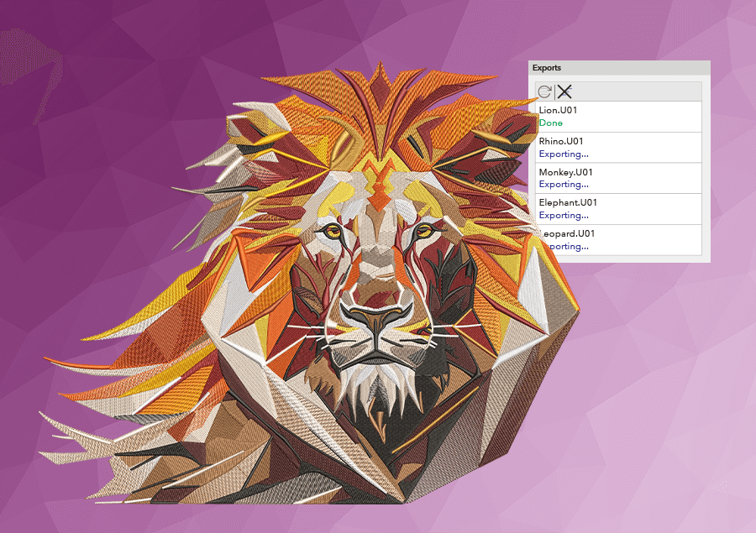Screen dimensions: 756x533
Task: Click the lion's right eye in the design
Action: [424, 229]
